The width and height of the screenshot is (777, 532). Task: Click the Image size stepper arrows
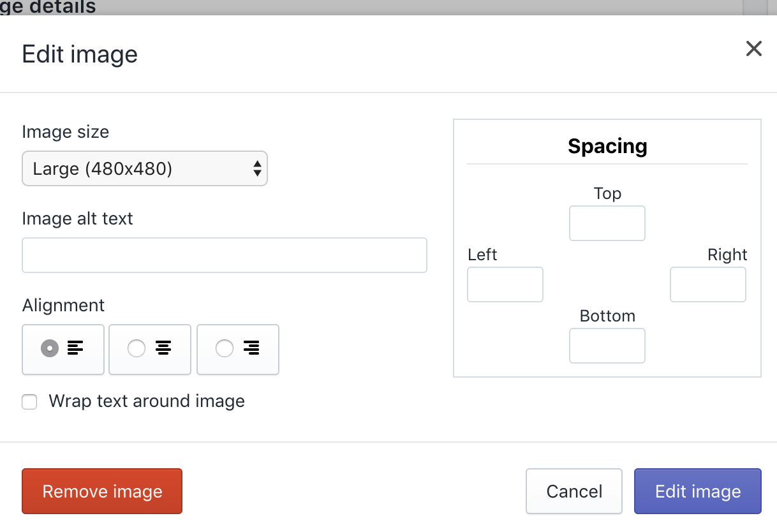pyautogui.click(x=257, y=168)
